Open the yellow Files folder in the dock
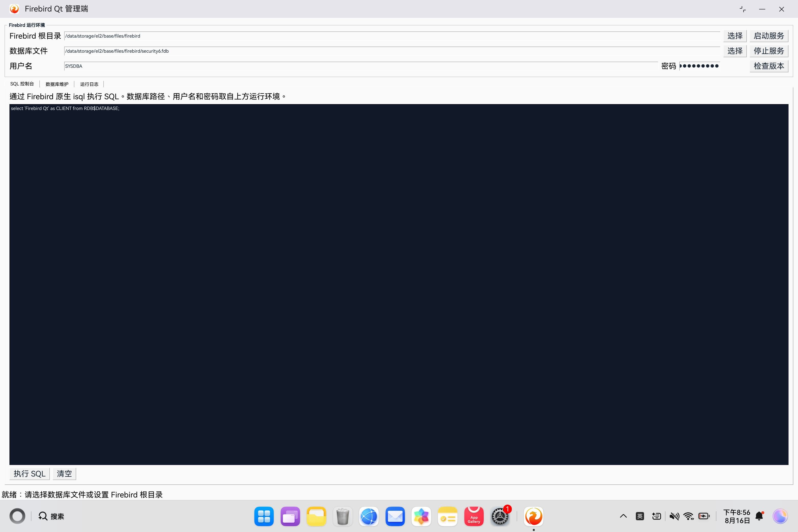 (316, 516)
